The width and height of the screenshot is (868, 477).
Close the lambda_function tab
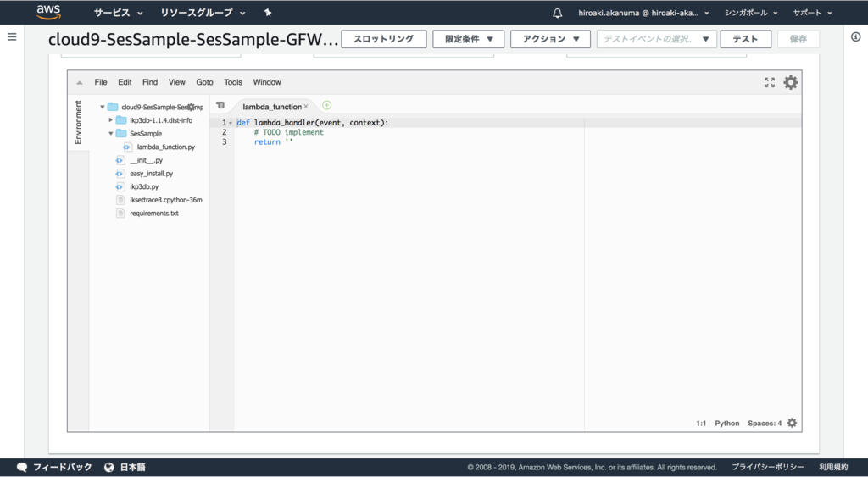305,106
